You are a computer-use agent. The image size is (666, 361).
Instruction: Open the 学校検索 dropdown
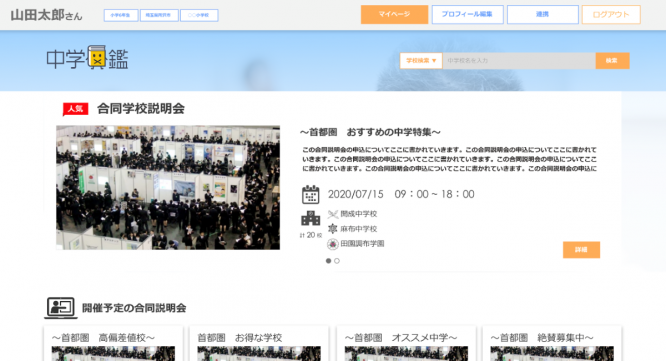[421, 61]
